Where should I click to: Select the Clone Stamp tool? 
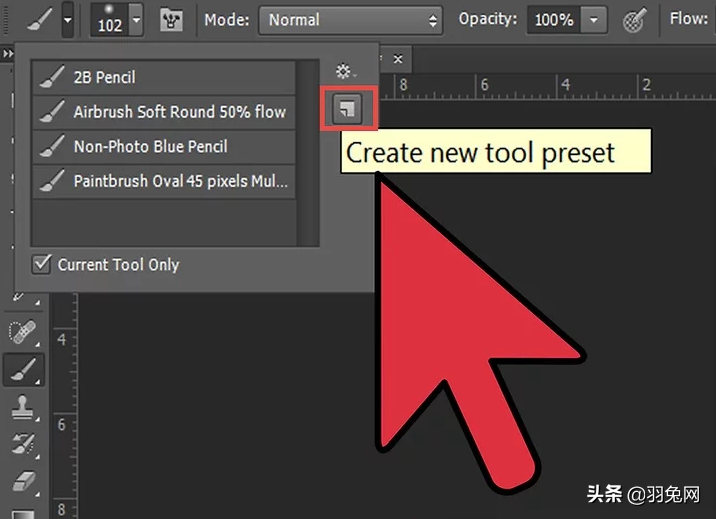(24, 407)
